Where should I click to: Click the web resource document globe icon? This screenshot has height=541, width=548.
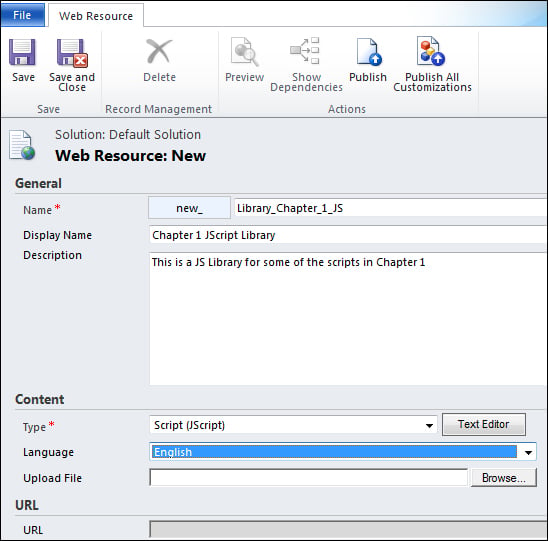coord(22,145)
